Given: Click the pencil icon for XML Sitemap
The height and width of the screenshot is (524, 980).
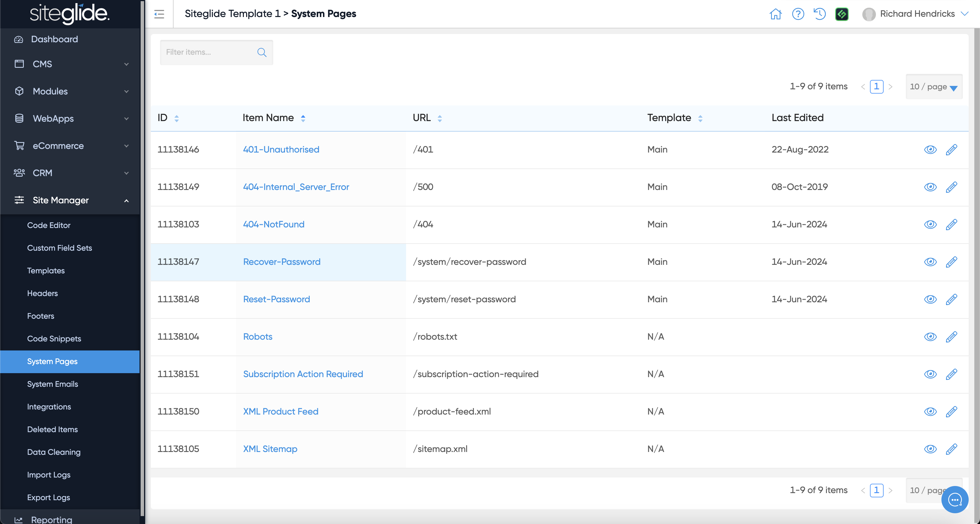Looking at the screenshot, I should (951, 449).
